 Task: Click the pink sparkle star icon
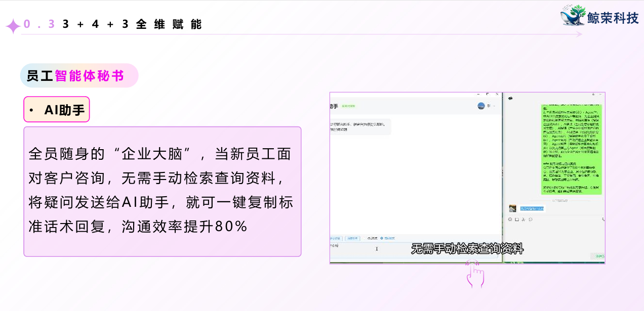click(13, 26)
